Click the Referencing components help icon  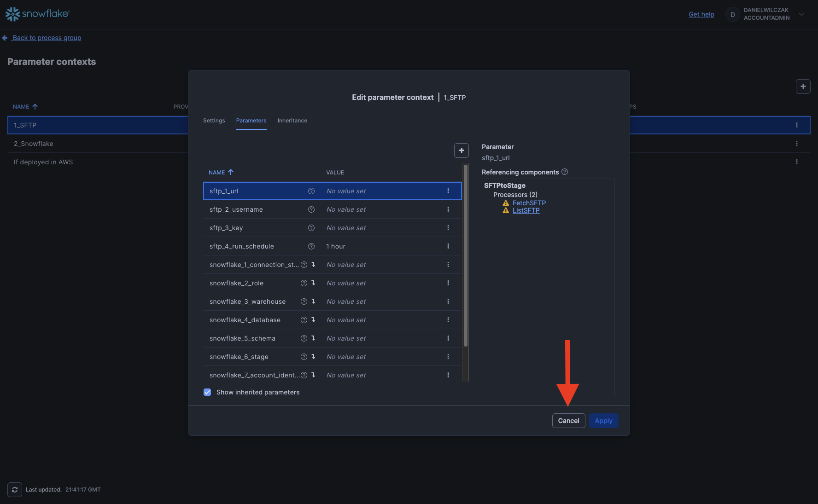(565, 172)
